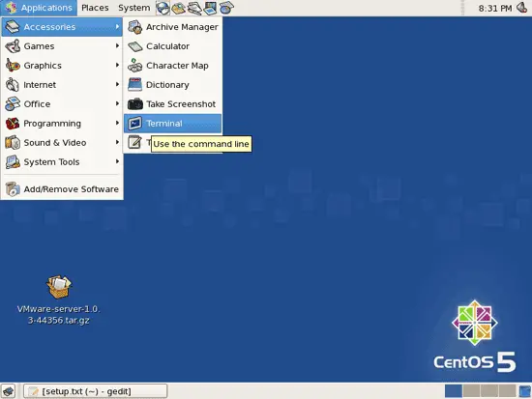Open the volume control speaker icon

tap(522, 8)
